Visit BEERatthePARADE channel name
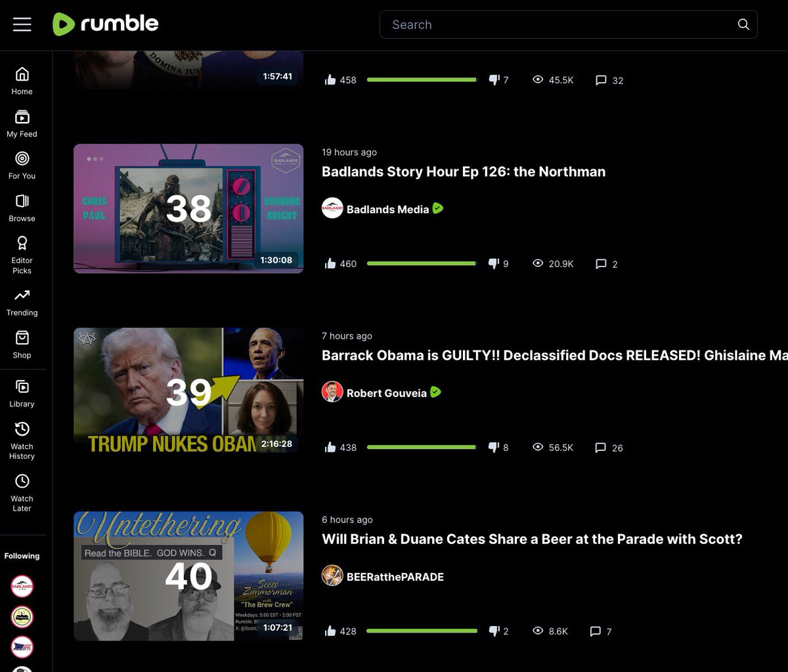Screen dimensions: 788x672 pyautogui.click(x=395, y=577)
